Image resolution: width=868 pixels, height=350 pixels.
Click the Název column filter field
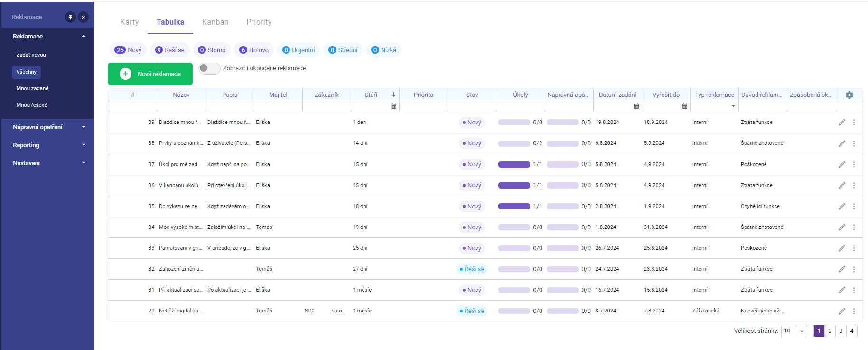(x=181, y=106)
